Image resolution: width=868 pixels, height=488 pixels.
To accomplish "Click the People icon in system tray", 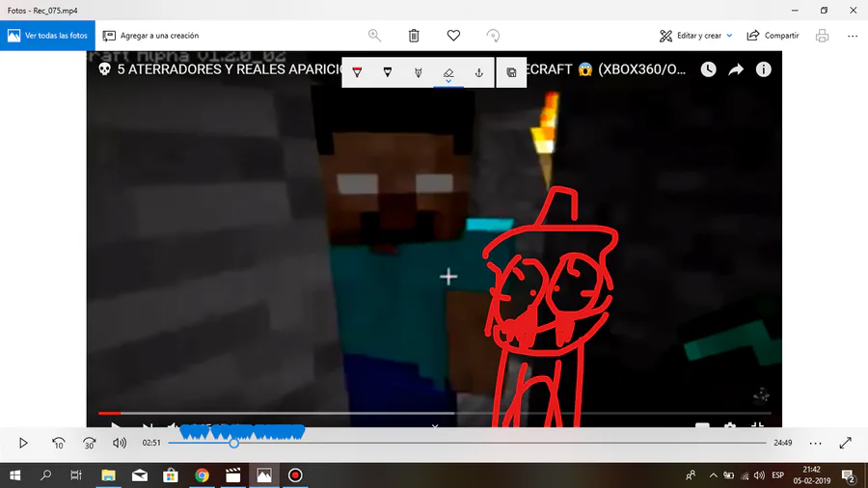I will [x=691, y=475].
